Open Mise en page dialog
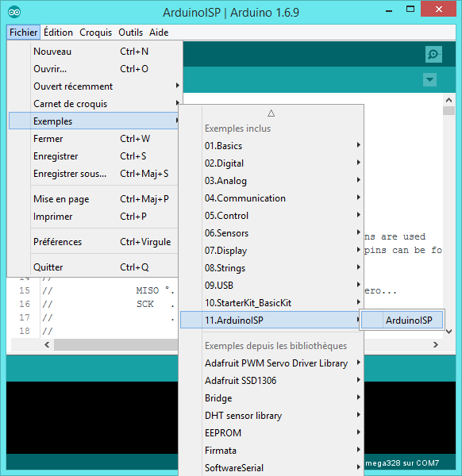The height and width of the screenshot is (476, 462). tap(94, 199)
